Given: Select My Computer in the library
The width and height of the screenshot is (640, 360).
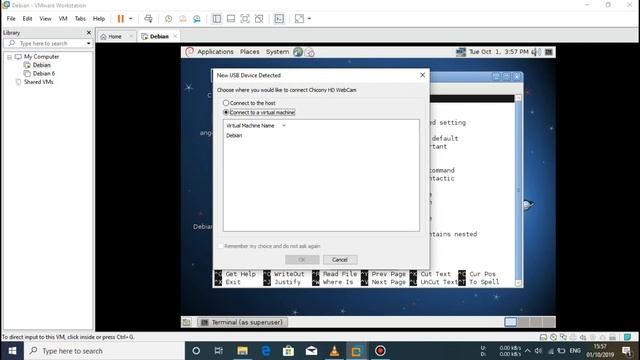Looking at the screenshot, I should point(41,57).
